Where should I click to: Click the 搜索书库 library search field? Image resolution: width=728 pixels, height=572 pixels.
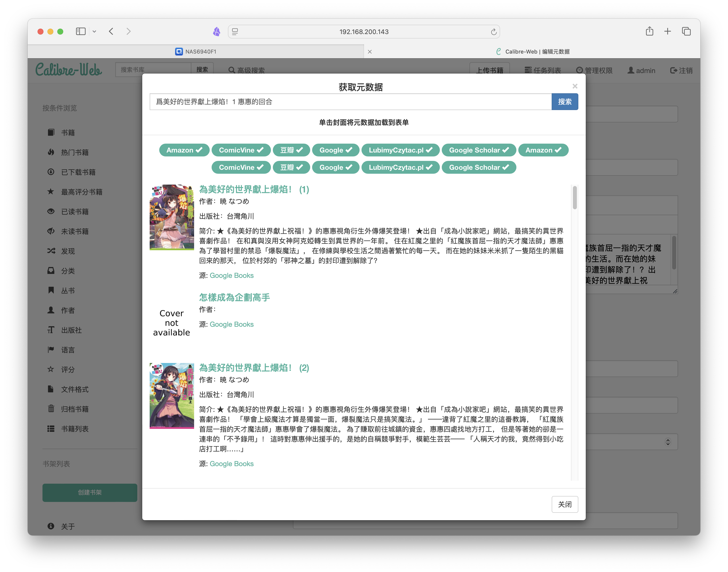point(153,70)
